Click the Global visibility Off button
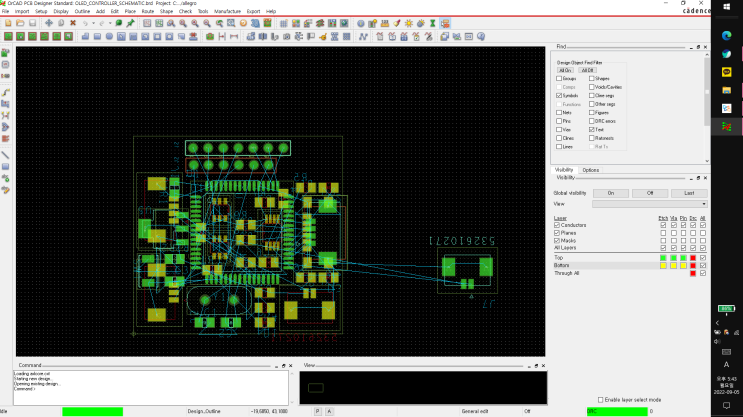 (649, 192)
